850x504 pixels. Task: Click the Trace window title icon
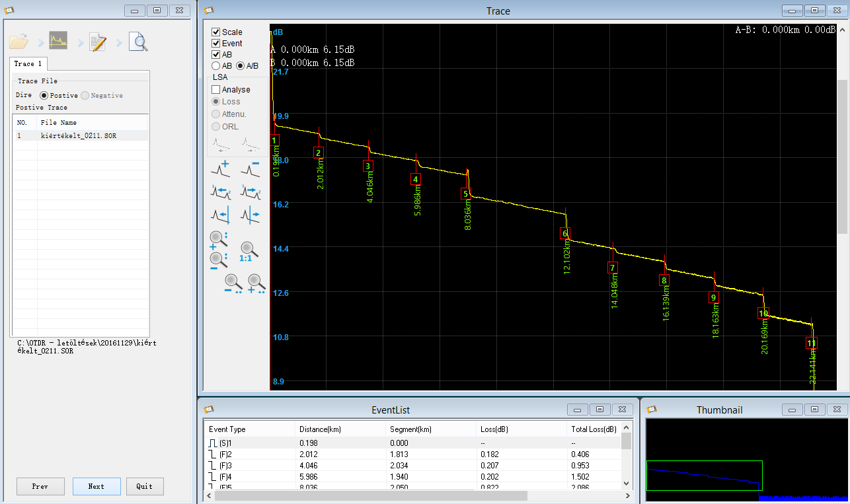coord(209,10)
